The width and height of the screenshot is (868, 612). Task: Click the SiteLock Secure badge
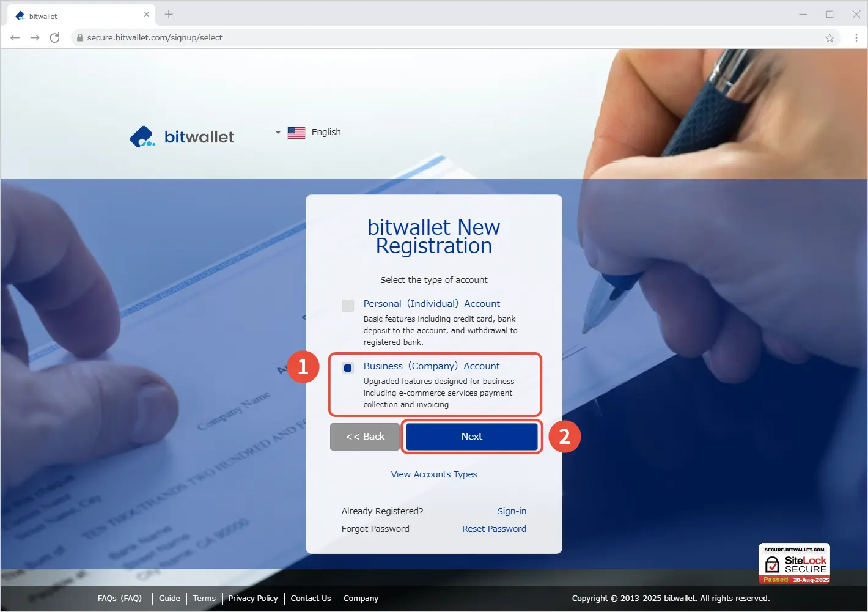[x=794, y=564]
